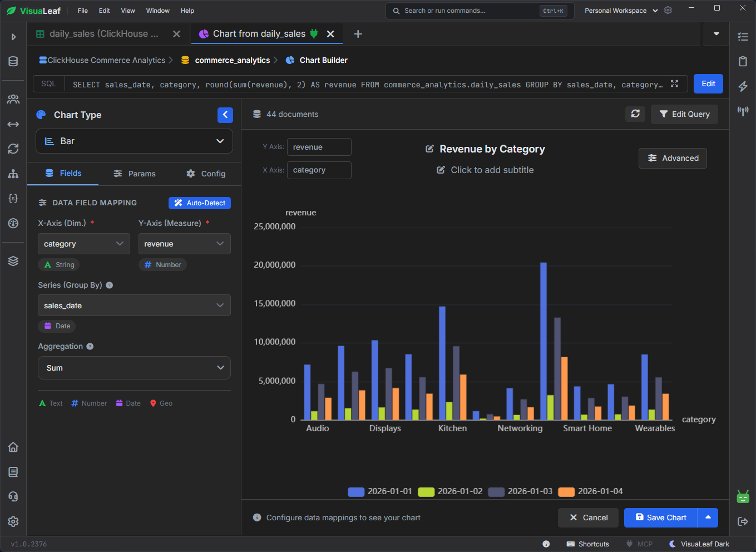756x552 pixels.
Task: Open Series sales_date dropdown
Action: pos(134,305)
